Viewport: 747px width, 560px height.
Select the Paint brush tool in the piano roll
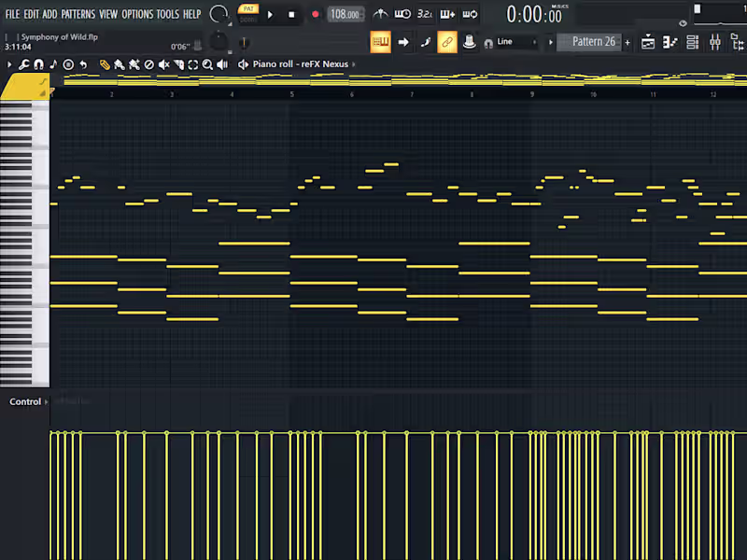tap(119, 64)
